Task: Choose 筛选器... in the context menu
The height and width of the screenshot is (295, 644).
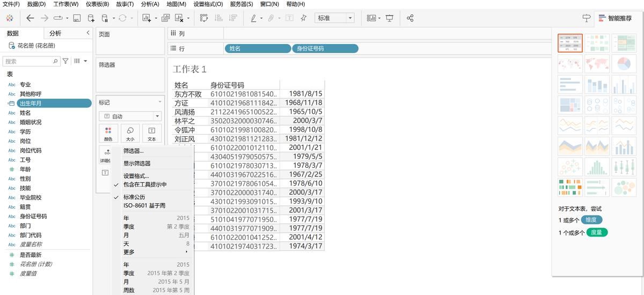Action: pos(134,151)
